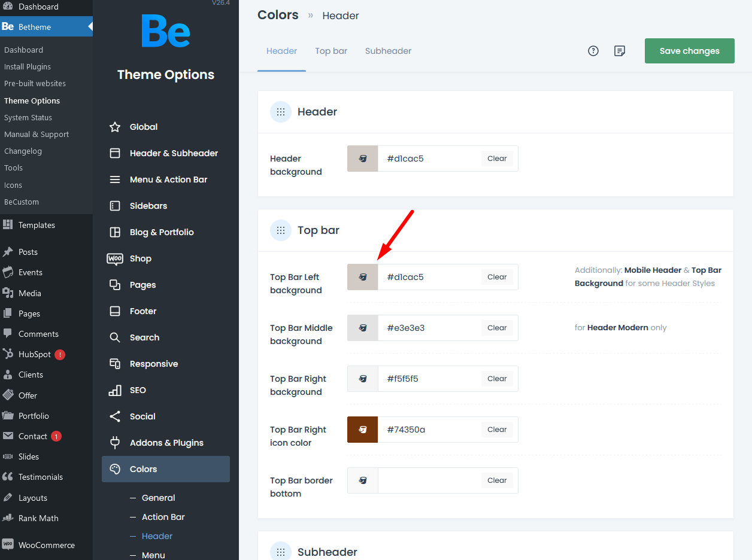Screen dimensions: 752x560
Task: Open Top Bar Left background color swatch
Action: point(363,277)
